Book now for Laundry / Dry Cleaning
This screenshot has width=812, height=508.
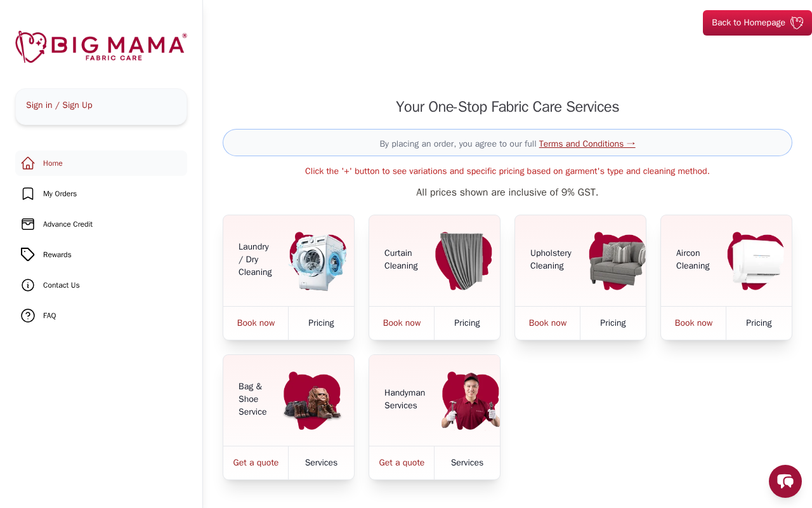pos(256,323)
